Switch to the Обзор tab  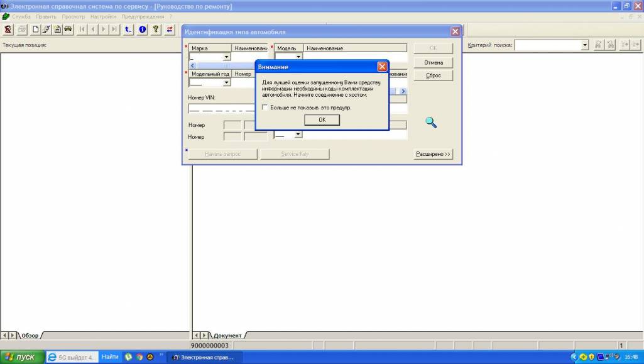click(30, 335)
